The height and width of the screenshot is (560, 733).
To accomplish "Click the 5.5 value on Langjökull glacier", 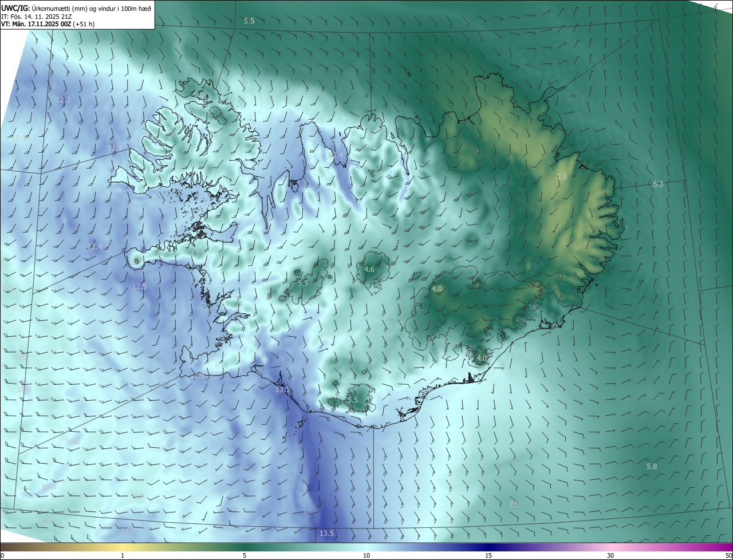I will 303,283.
